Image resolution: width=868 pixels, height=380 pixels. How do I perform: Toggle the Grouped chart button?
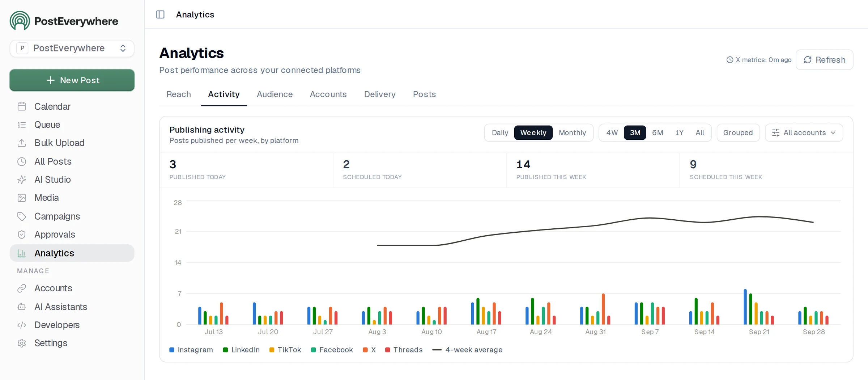click(x=738, y=133)
